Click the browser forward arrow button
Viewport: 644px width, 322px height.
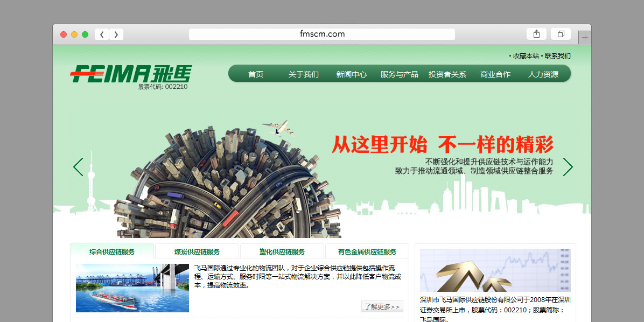coord(116,34)
